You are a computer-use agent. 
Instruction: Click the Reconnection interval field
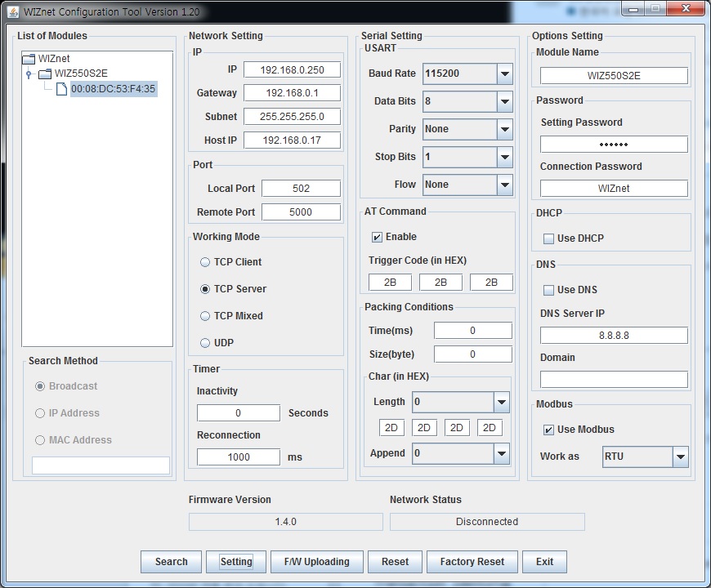pos(239,457)
